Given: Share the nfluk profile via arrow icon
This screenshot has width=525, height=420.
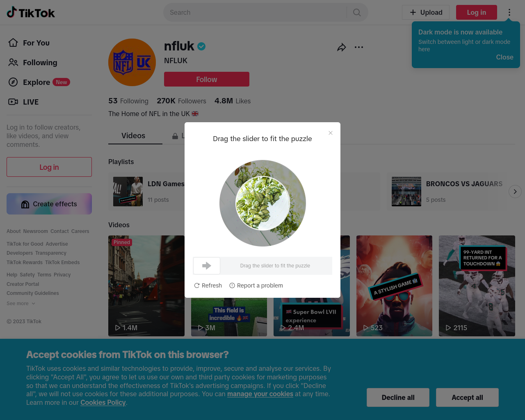Looking at the screenshot, I should click(x=342, y=47).
